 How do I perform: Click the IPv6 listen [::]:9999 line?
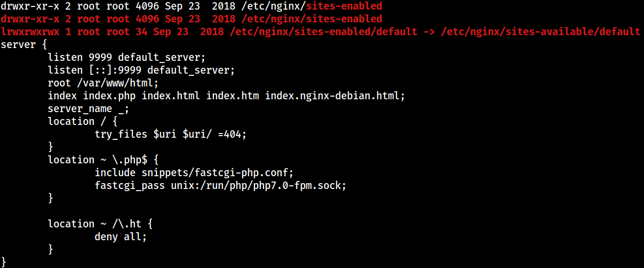pyautogui.click(x=141, y=70)
